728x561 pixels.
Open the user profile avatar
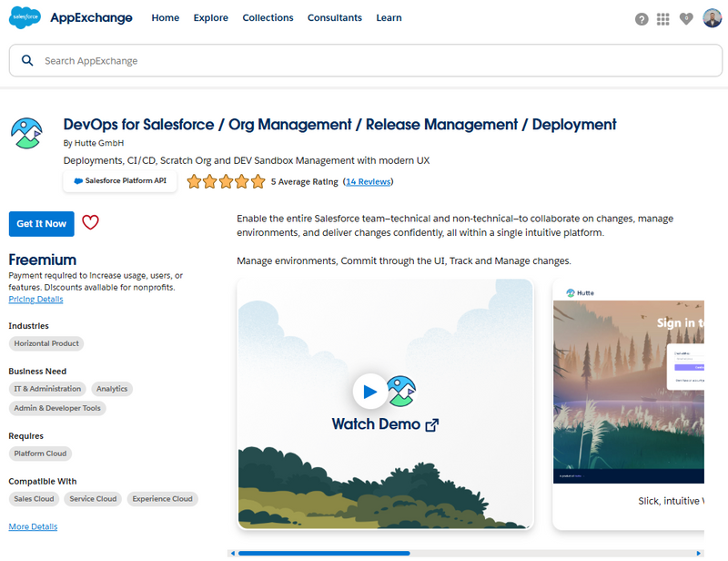pos(713,18)
